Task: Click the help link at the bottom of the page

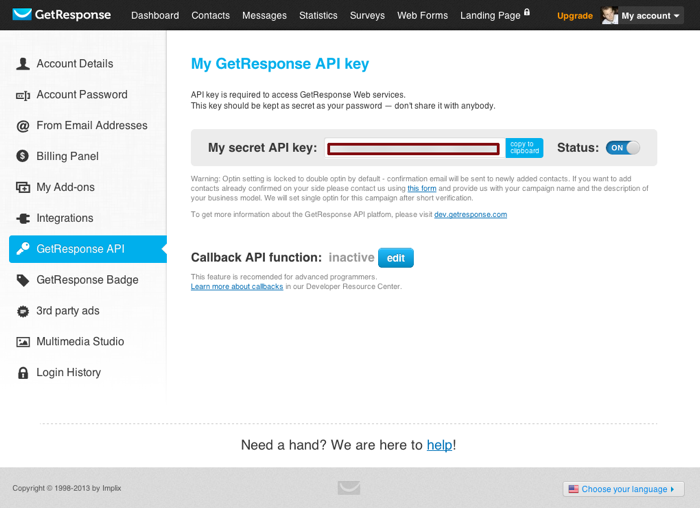Action: pos(440,445)
